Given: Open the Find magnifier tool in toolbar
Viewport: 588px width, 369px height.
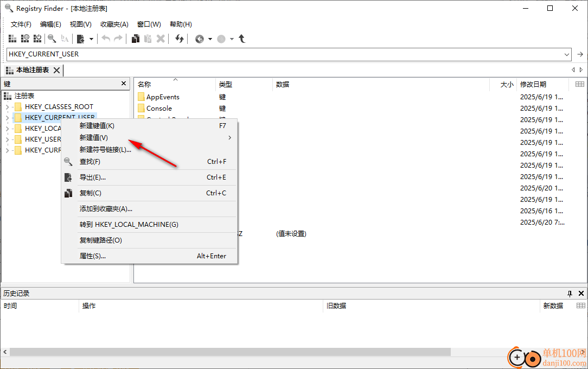Looking at the screenshot, I should click(52, 39).
